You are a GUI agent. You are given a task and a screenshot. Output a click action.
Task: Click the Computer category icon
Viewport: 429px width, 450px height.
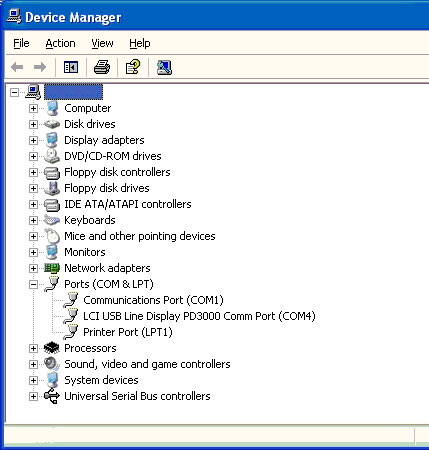pos(52,108)
